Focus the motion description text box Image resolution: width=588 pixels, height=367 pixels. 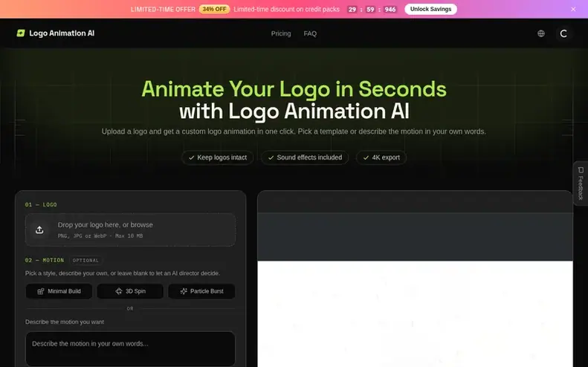[x=130, y=348]
